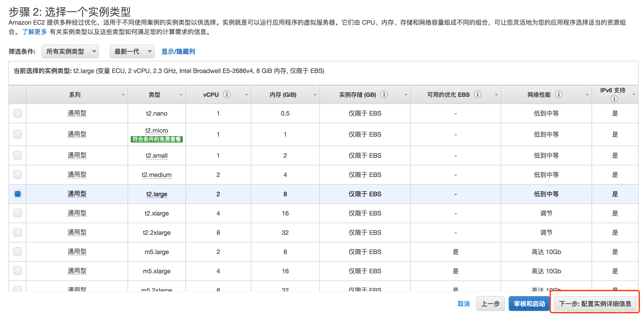Open the 可用的优化 EBS column sort arrow

click(x=496, y=95)
